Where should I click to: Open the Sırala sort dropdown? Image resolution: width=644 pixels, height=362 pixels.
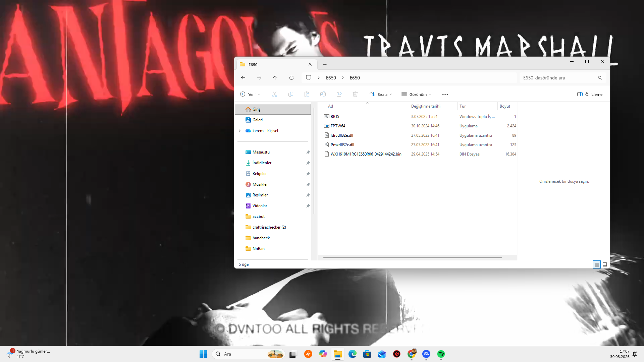[x=381, y=95]
